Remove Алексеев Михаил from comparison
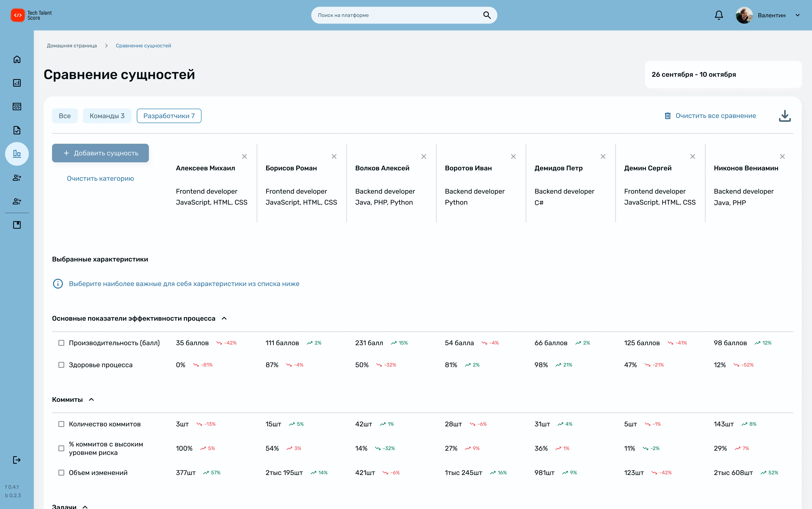The width and height of the screenshot is (812, 509). point(245,157)
